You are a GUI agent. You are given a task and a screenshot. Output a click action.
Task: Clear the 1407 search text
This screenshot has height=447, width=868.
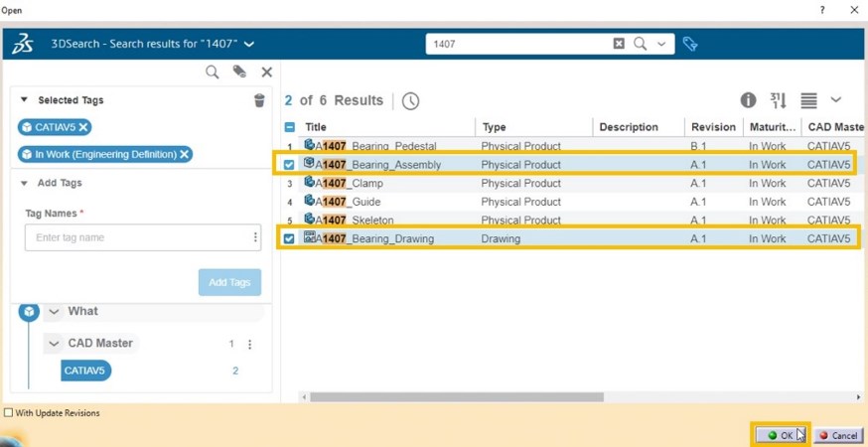tap(619, 44)
